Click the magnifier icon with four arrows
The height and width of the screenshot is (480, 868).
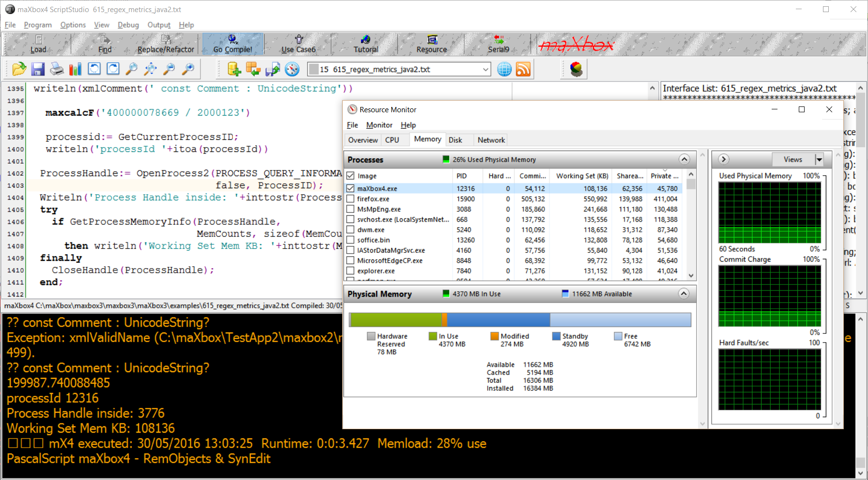(151, 69)
